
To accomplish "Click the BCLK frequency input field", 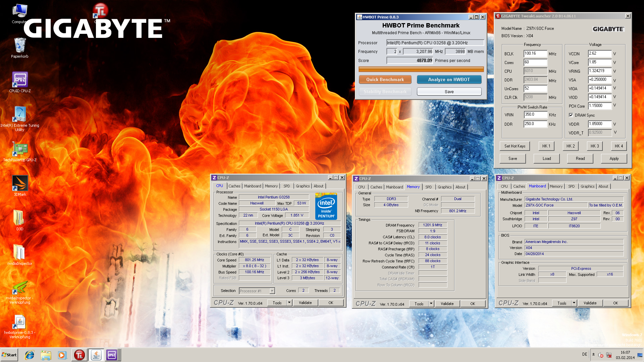I will coord(535,54).
